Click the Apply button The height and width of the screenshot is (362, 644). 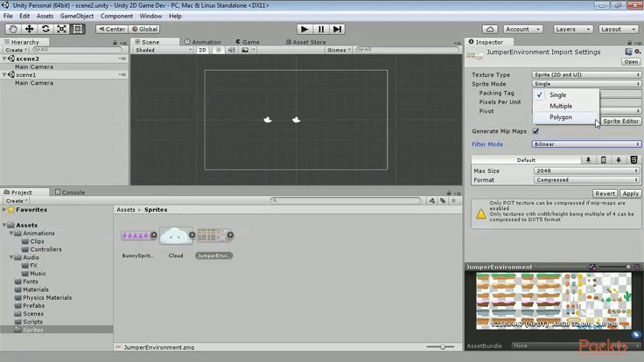[630, 193]
